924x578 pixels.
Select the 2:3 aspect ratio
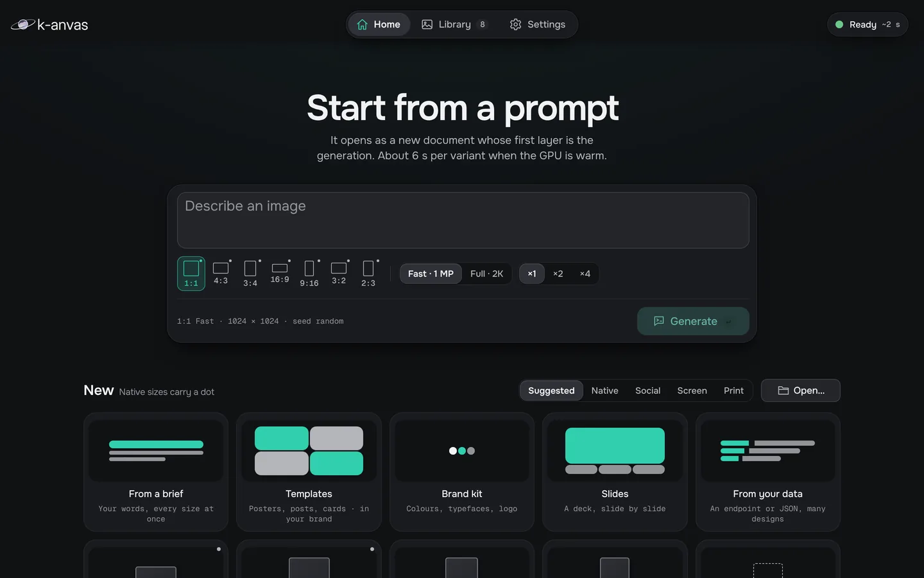coord(368,274)
